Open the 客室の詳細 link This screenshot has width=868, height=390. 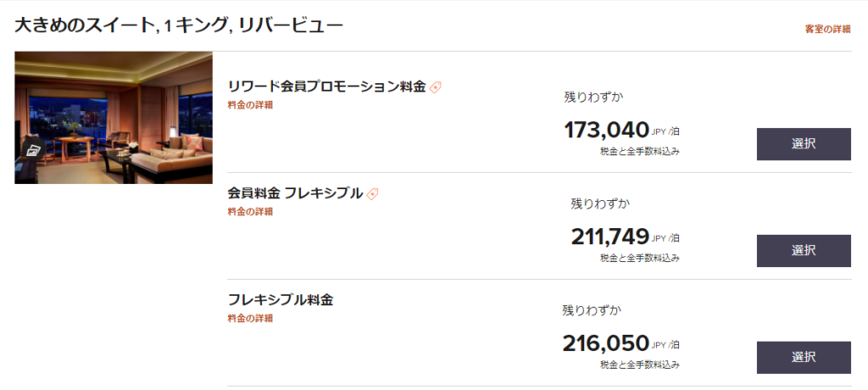coord(827,29)
